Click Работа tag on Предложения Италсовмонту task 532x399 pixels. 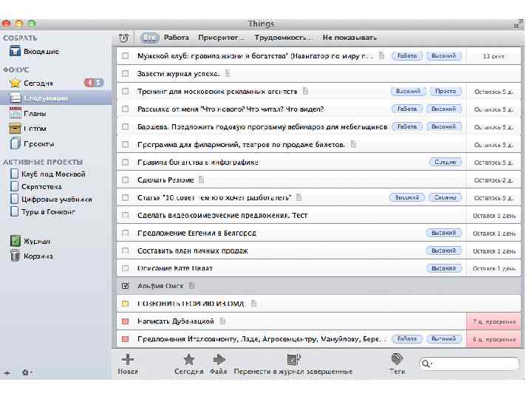[x=407, y=339]
